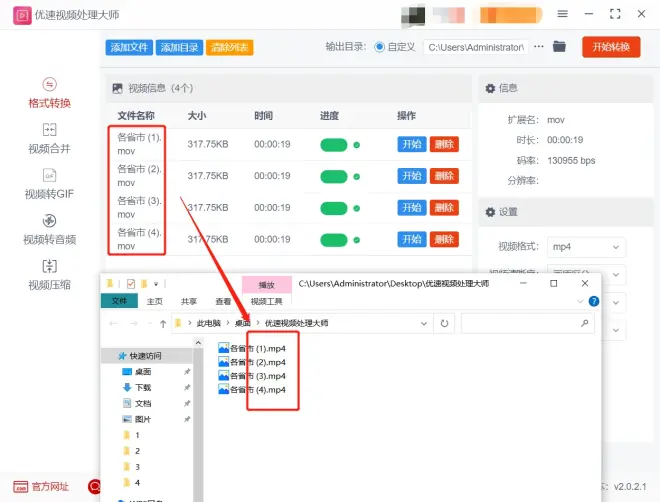Select file 各省市 (2).mp4 in Explorer
Image resolution: width=660 pixels, height=502 pixels.
[x=252, y=362]
